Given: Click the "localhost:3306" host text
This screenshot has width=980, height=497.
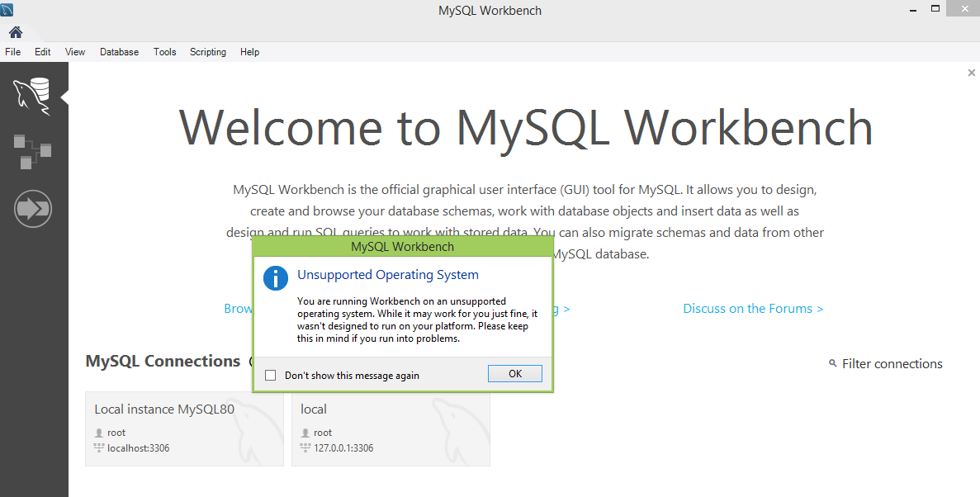Looking at the screenshot, I should (x=138, y=447).
